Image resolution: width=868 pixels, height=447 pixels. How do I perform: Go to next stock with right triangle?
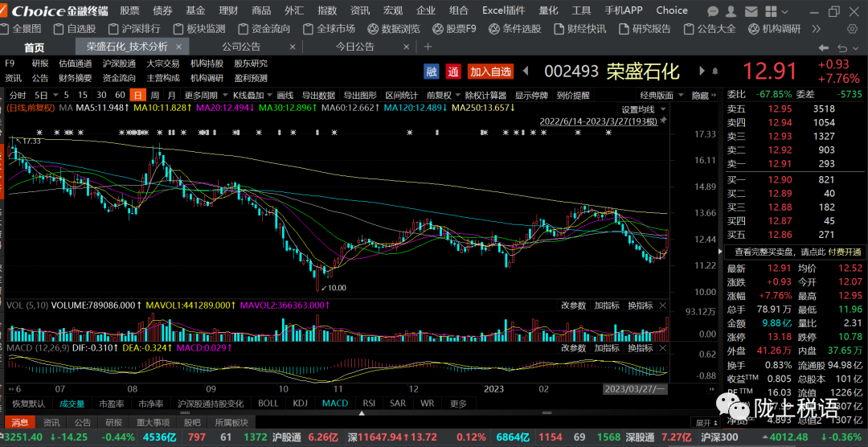click(702, 71)
